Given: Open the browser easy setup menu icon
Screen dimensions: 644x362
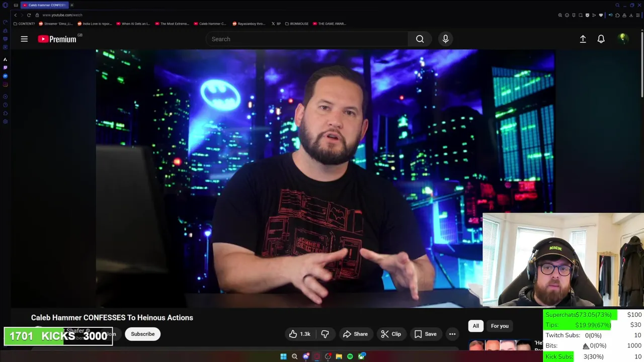Looking at the screenshot, I should click(x=638, y=15).
